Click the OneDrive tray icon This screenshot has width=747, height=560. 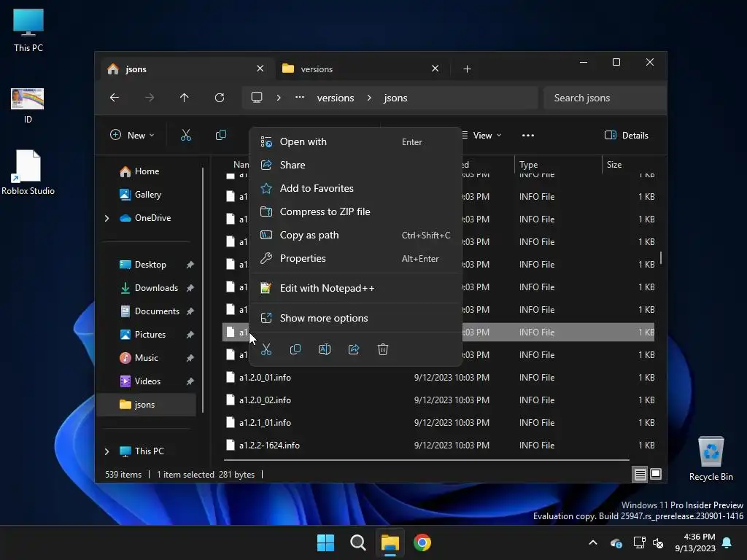[x=616, y=542]
